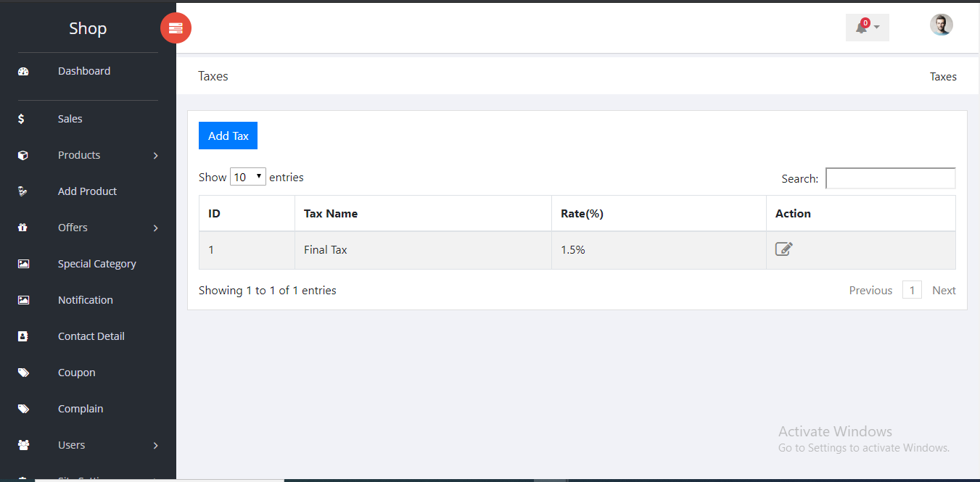Click the Next pagination link
This screenshot has height=482, width=980.
(x=944, y=291)
